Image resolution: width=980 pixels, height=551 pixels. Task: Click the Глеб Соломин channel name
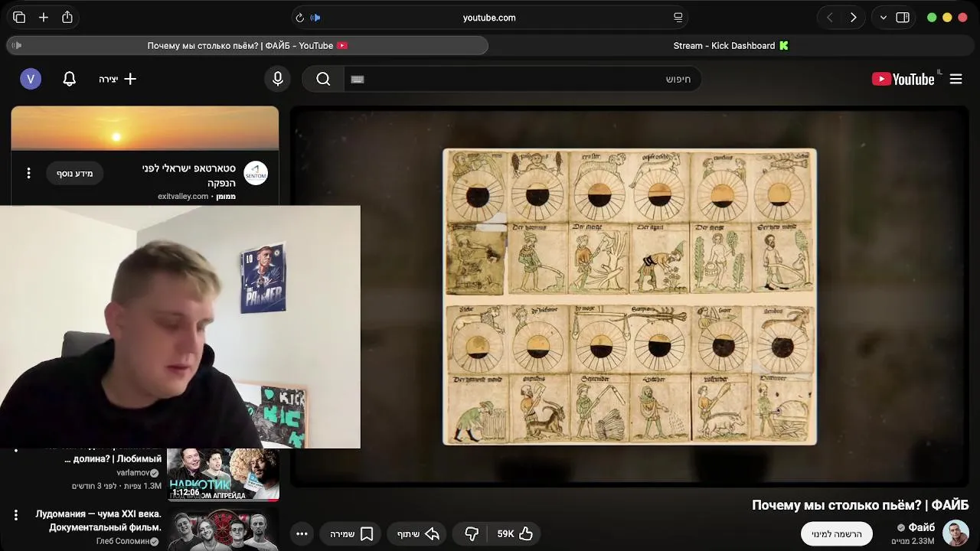click(x=122, y=542)
